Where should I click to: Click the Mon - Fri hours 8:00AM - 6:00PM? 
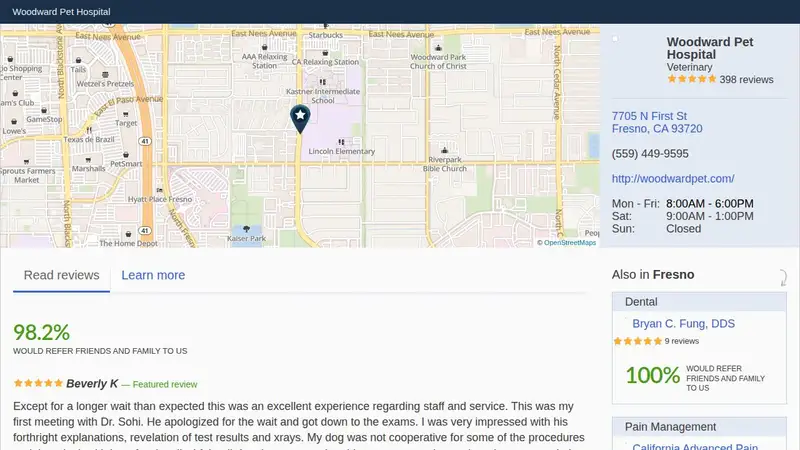click(710, 204)
